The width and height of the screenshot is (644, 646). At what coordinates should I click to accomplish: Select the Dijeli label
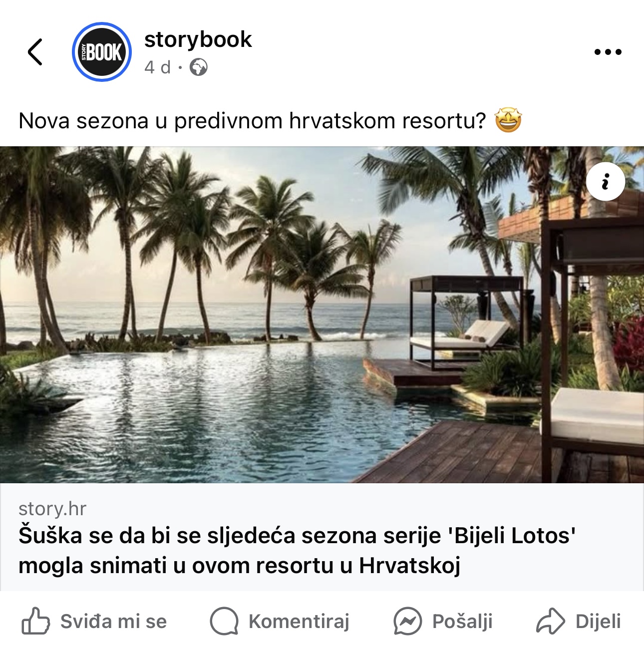click(x=598, y=622)
